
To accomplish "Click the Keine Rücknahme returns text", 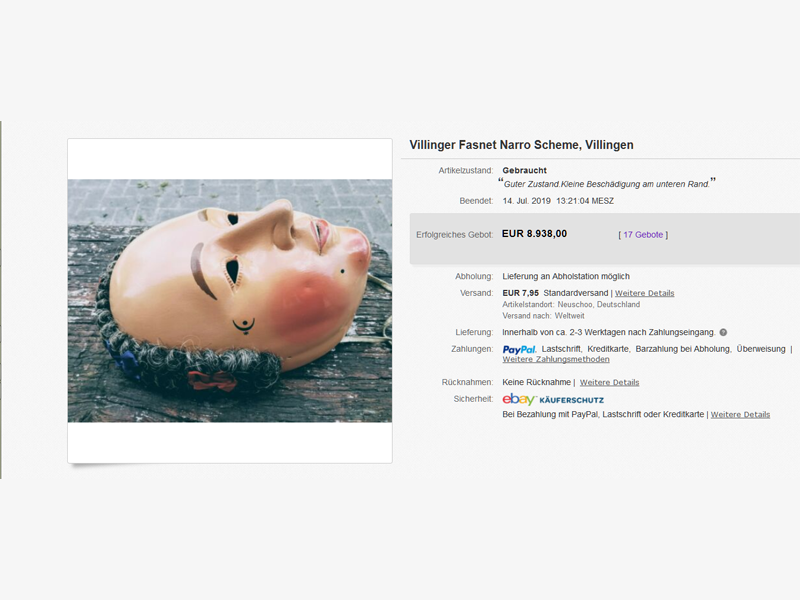I will point(536,382).
